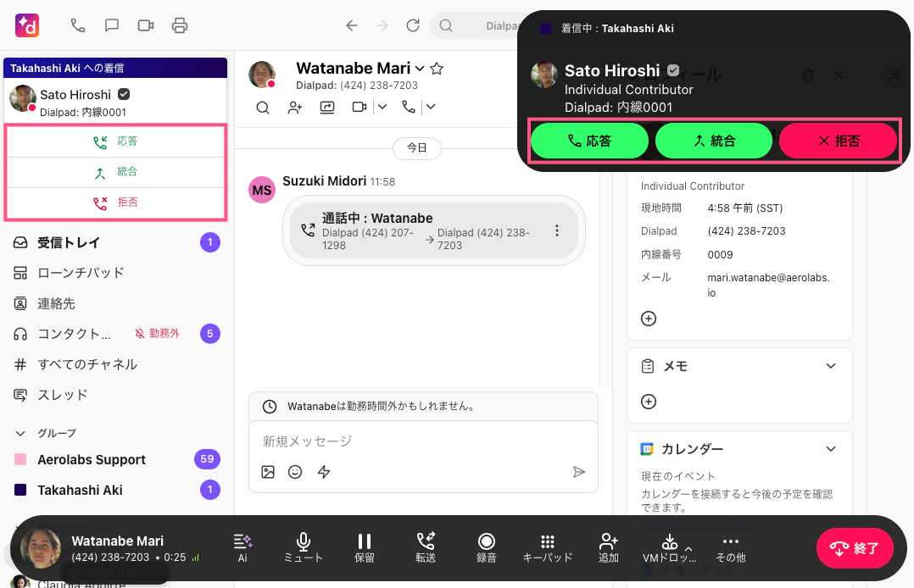This screenshot has height=588, width=914.
Task: Click the fax printer icon
Action: [x=180, y=25]
